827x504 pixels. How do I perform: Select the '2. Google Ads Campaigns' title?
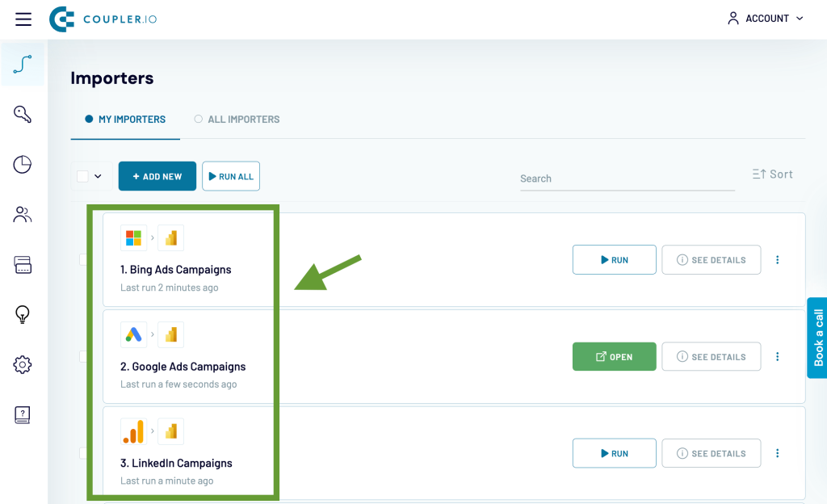(183, 367)
